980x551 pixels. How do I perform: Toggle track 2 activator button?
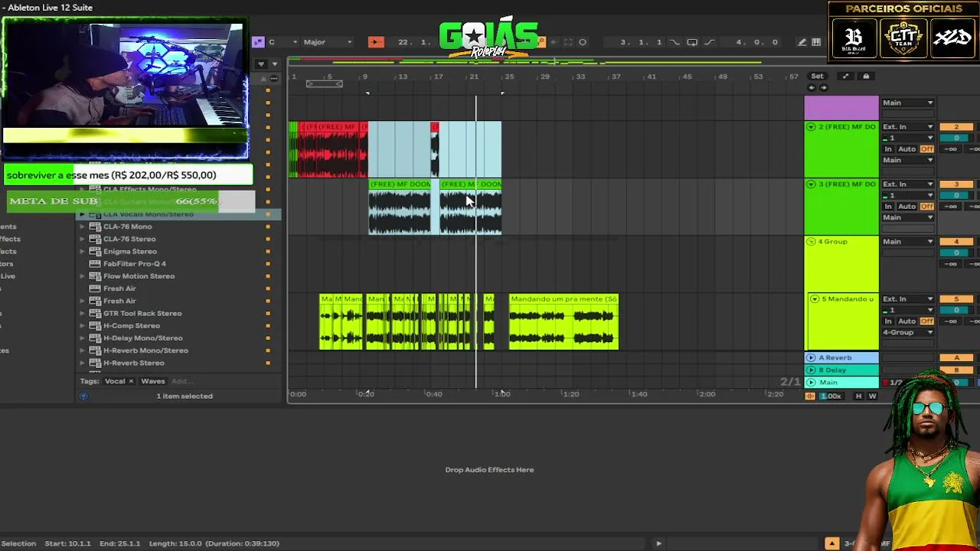[956, 127]
